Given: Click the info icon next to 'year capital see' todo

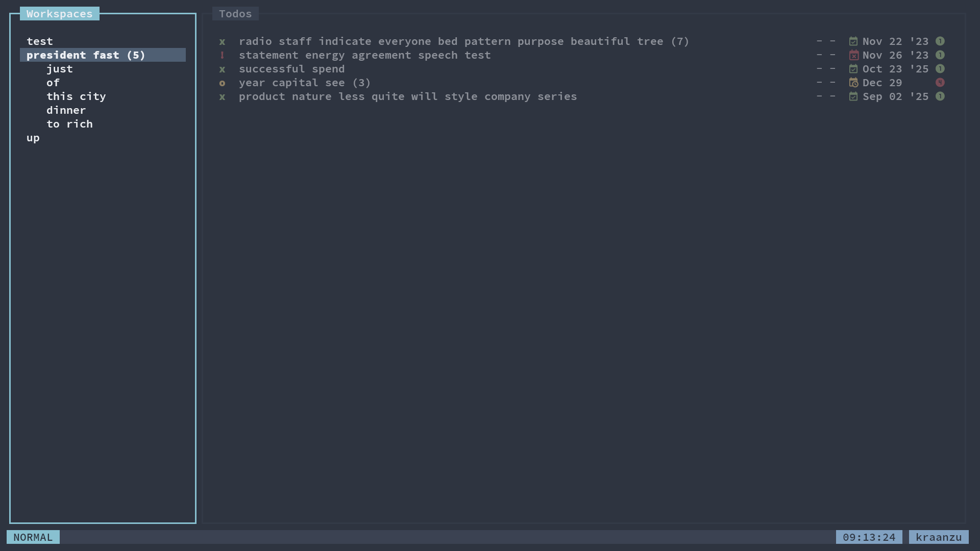Looking at the screenshot, I should click(x=941, y=82).
